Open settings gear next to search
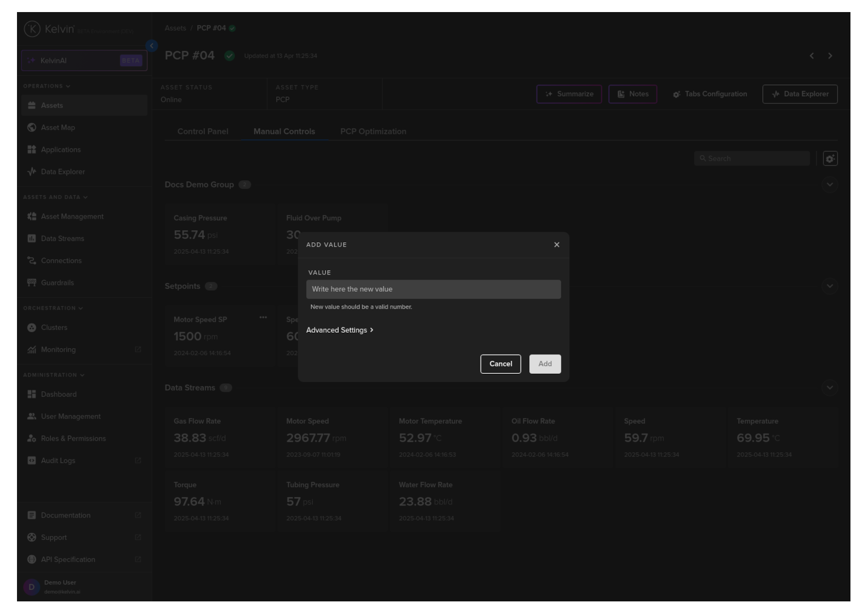Image resolution: width=868 pixels, height=614 pixels. pos(830,158)
